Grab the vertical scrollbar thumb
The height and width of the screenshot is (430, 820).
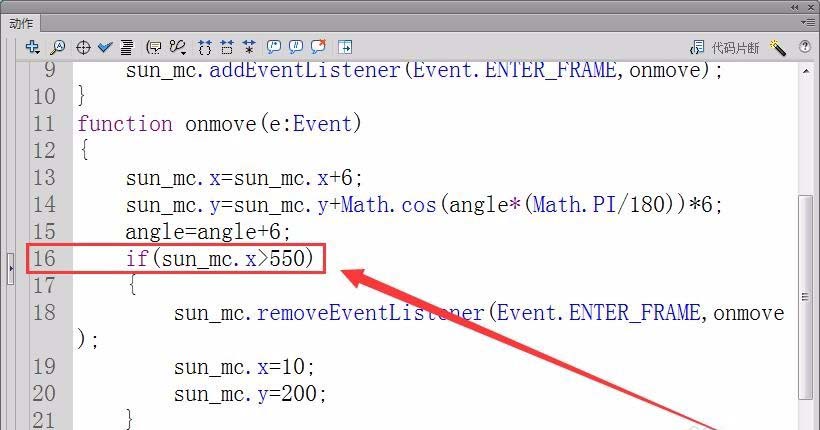pos(806,297)
